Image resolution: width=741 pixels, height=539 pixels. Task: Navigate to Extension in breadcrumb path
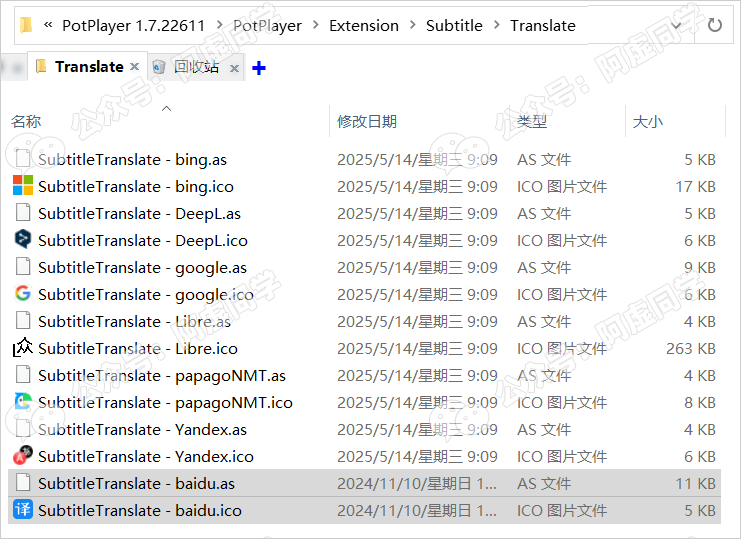[363, 26]
